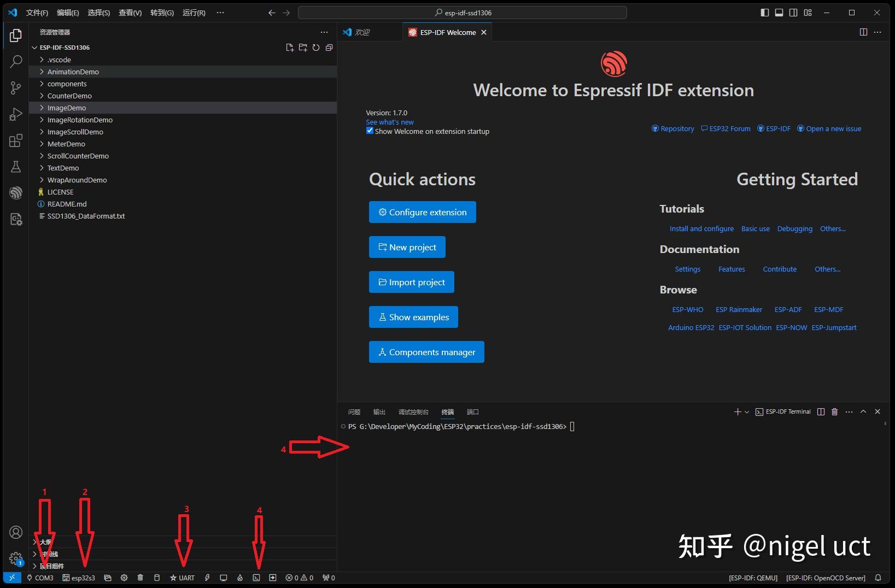Select the Search icon in the activity bar
Viewport: 895px width, 588px height.
click(16, 62)
